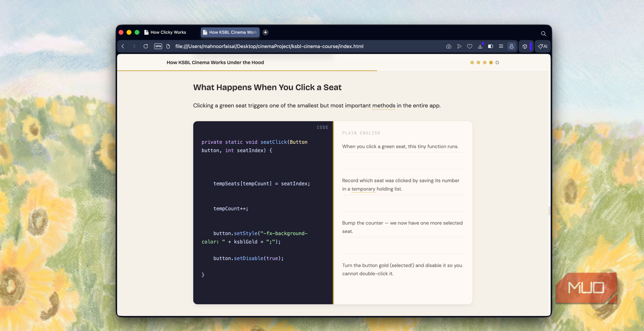Open the profile account icon
644x331 pixels.
(511, 46)
